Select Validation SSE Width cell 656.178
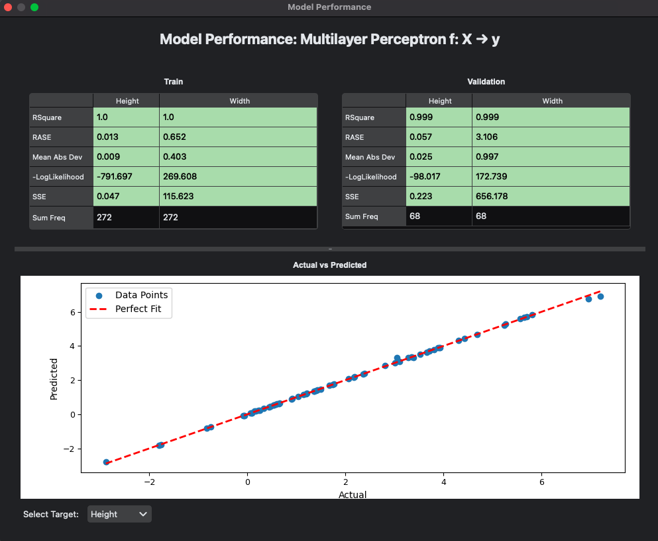This screenshot has width=658, height=541. [551, 197]
